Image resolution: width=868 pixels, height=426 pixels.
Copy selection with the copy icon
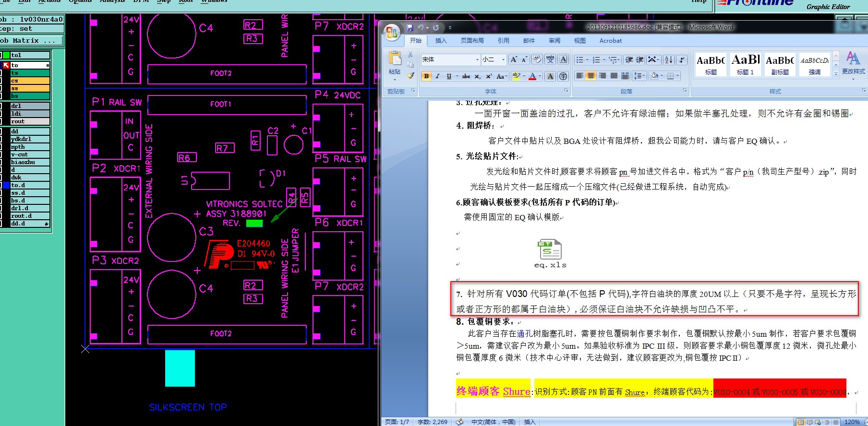[410, 65]
